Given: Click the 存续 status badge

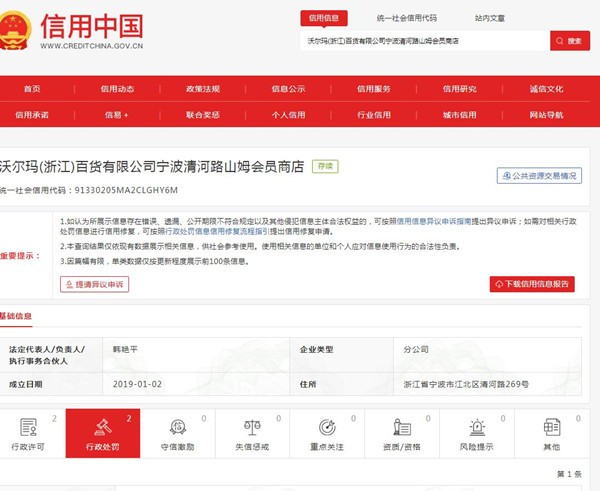Looking at the screenshot, I should coord(325,166).
